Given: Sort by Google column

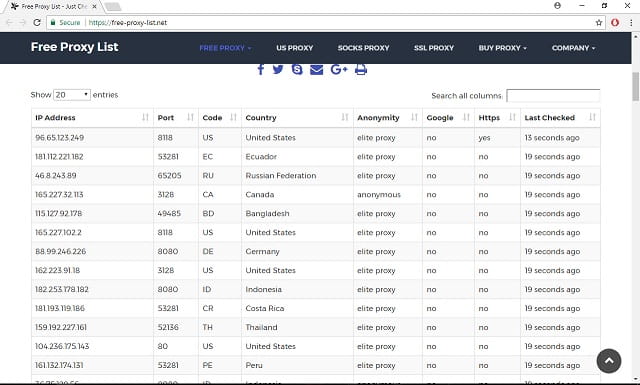Looking at the screenshot, I should click(448, 118).
